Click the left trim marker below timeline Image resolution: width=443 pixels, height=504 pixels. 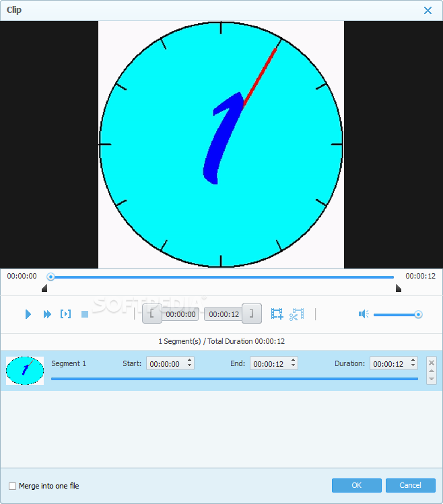pos(44,288)
